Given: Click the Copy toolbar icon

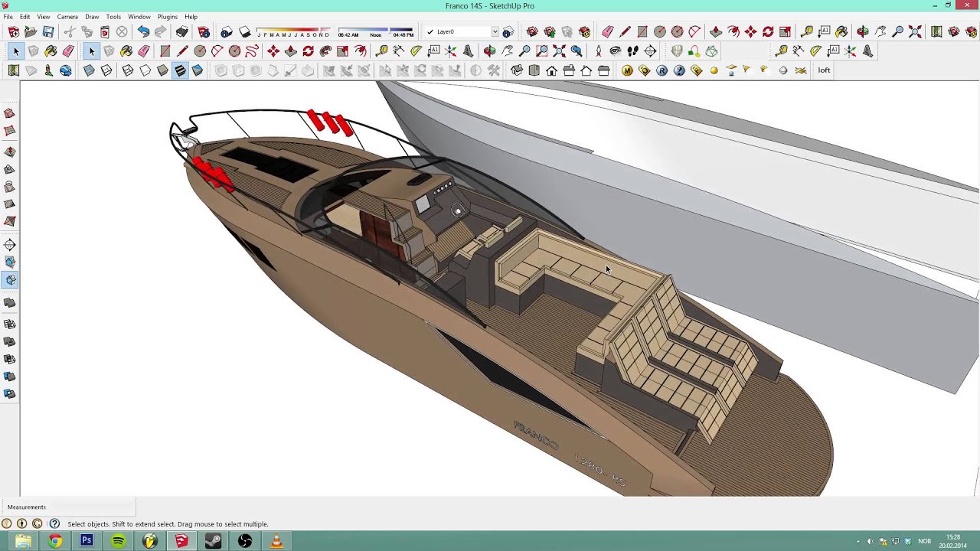Looking at the screenshot, I should (x=87, y=31).
